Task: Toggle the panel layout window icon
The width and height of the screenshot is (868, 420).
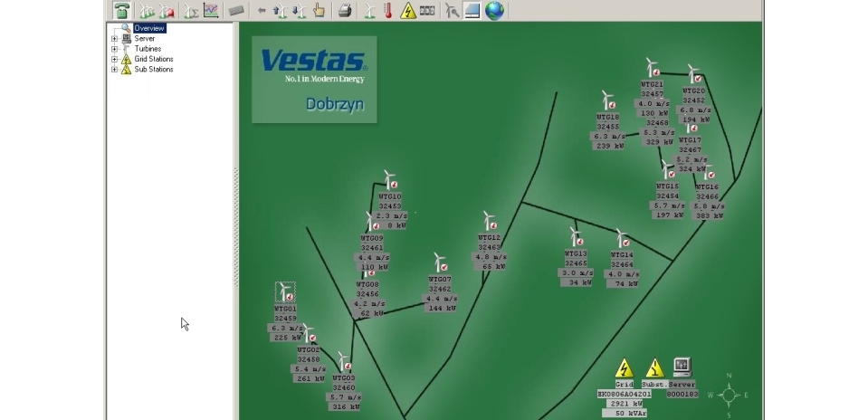Action: (x=472, y=11)
